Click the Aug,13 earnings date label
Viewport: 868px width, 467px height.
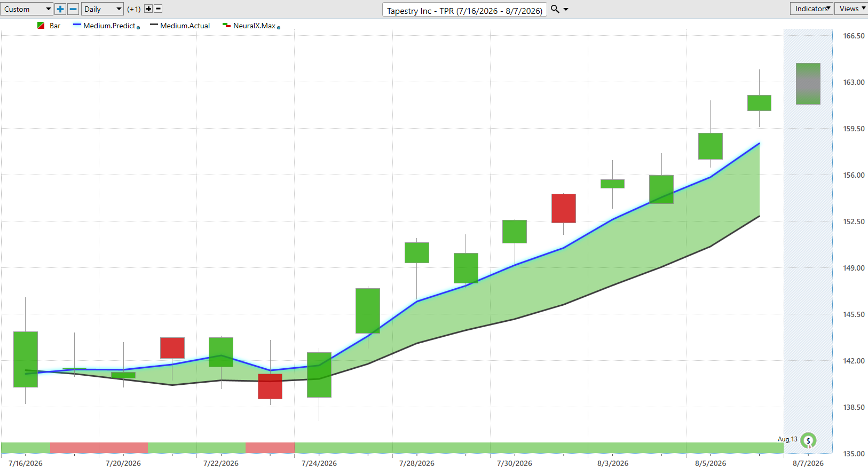[787, 439]
